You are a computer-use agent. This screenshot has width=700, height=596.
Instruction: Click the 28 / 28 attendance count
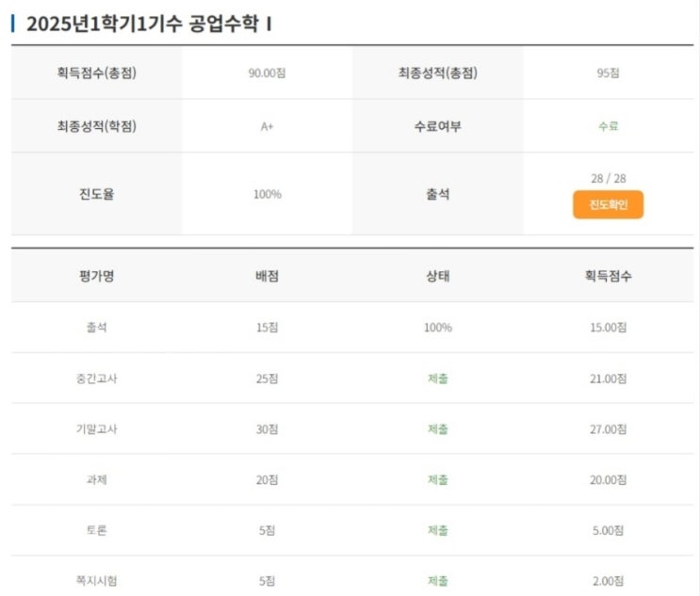pos(608,179)
